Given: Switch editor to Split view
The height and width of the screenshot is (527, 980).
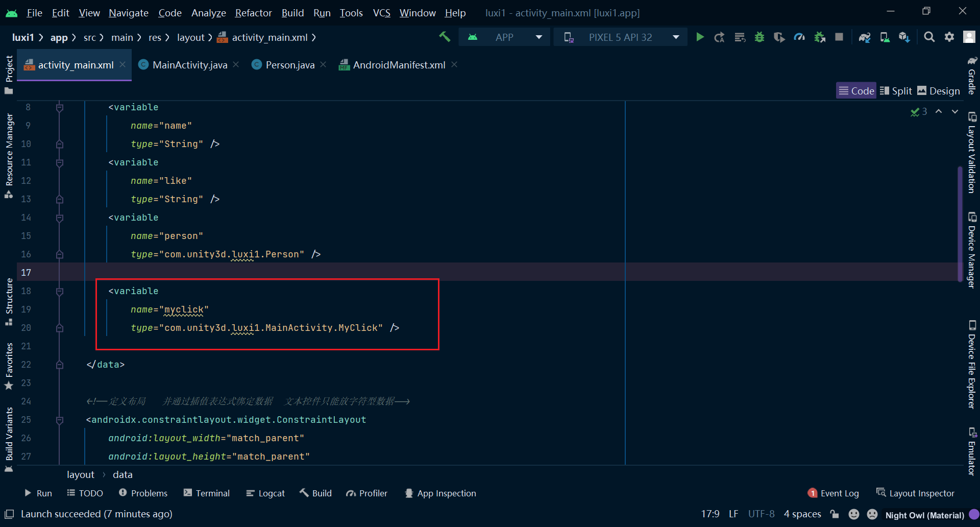Looking at the screenshot, I should pos(896,91).
